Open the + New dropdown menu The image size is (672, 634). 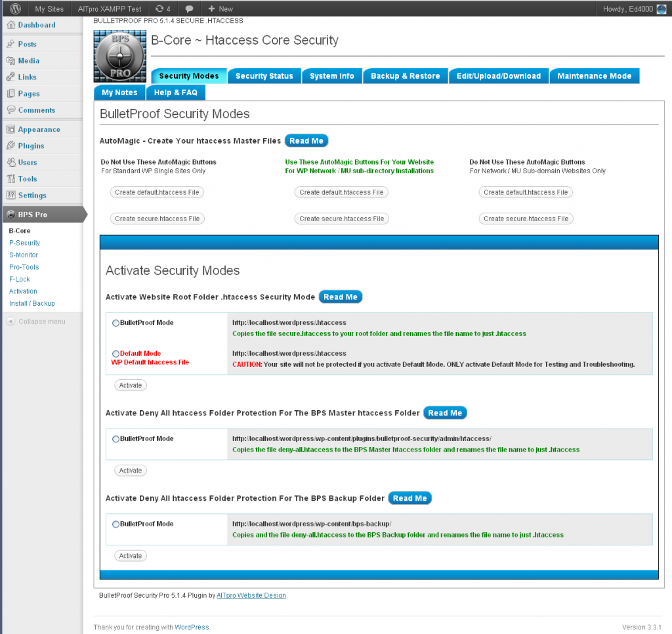(x=219, y=9)
